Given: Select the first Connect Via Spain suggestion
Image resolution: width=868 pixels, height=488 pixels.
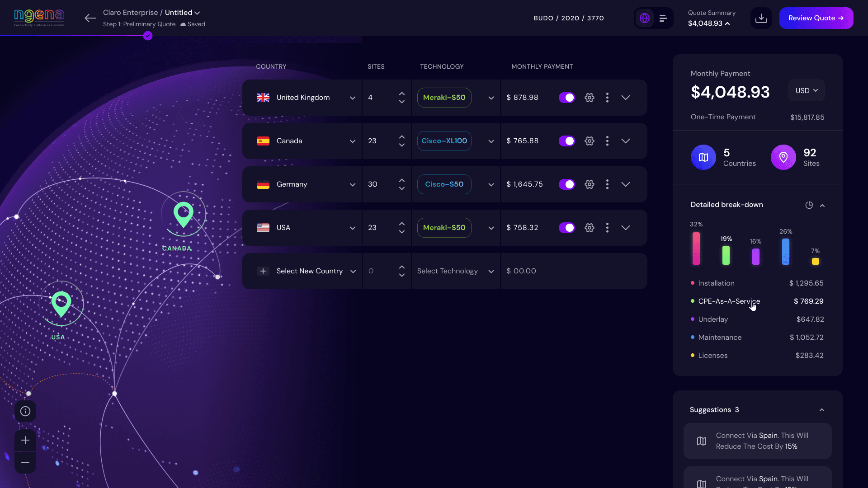Looking at the screenshot, I should pos(758,441).
